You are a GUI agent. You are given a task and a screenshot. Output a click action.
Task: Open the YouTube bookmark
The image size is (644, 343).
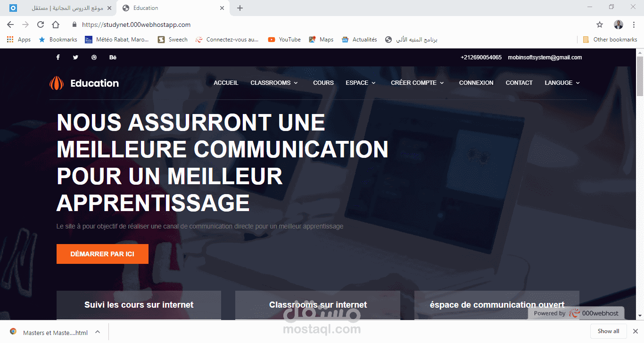tap(284, 40)
